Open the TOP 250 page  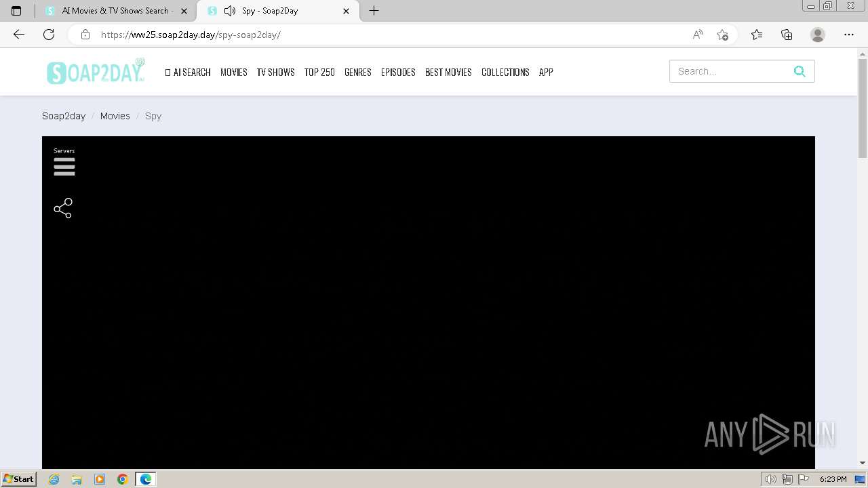click(319, 72)
